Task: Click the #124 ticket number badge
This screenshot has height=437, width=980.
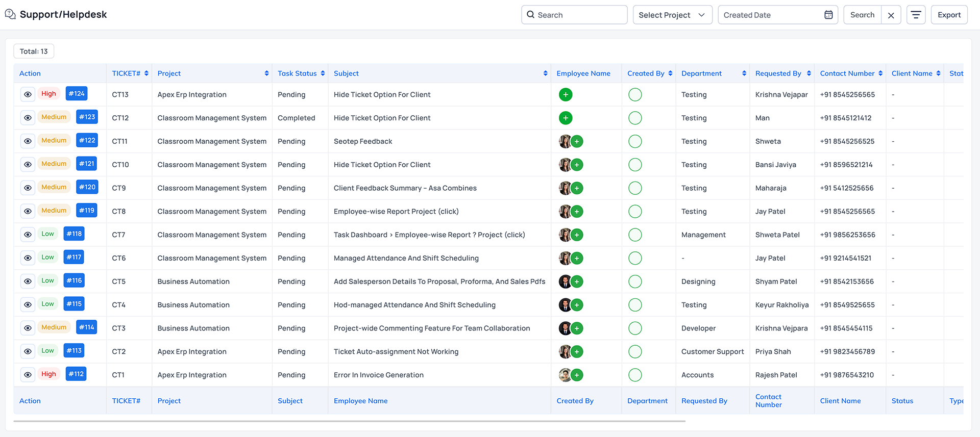Action: click(77, 94)
